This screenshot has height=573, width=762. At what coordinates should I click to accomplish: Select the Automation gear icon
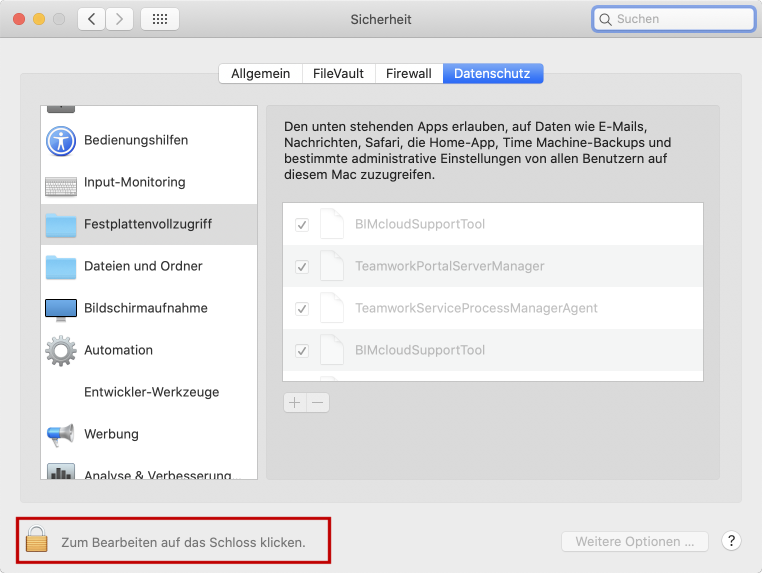tap(61, 351)
